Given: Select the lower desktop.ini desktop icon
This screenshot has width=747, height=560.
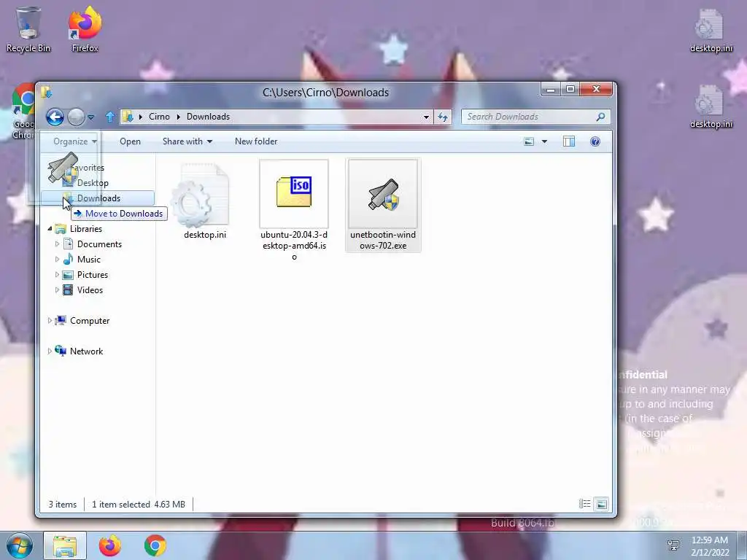Looking at the screenshot, I should coord(711,106).
